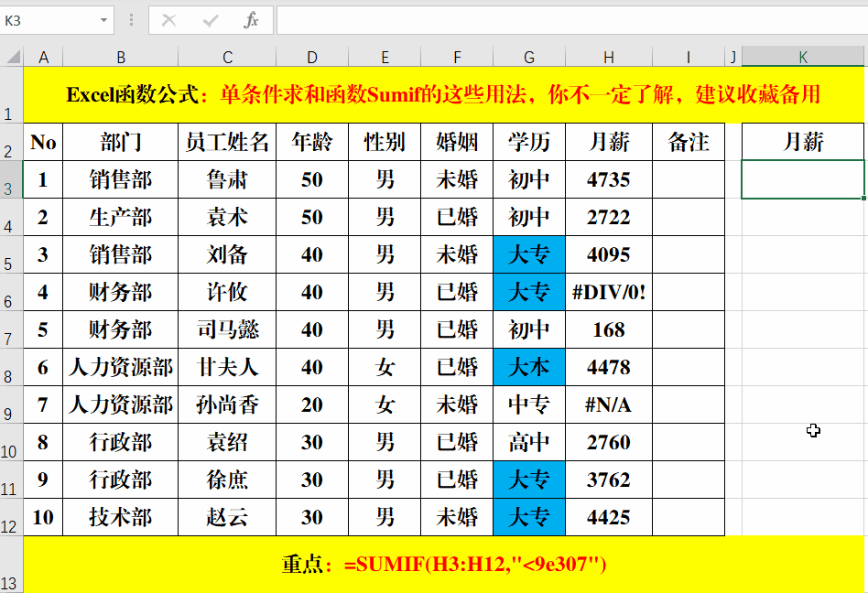
Task: Click the 技术部 department cell
Action: click(121, 517)
